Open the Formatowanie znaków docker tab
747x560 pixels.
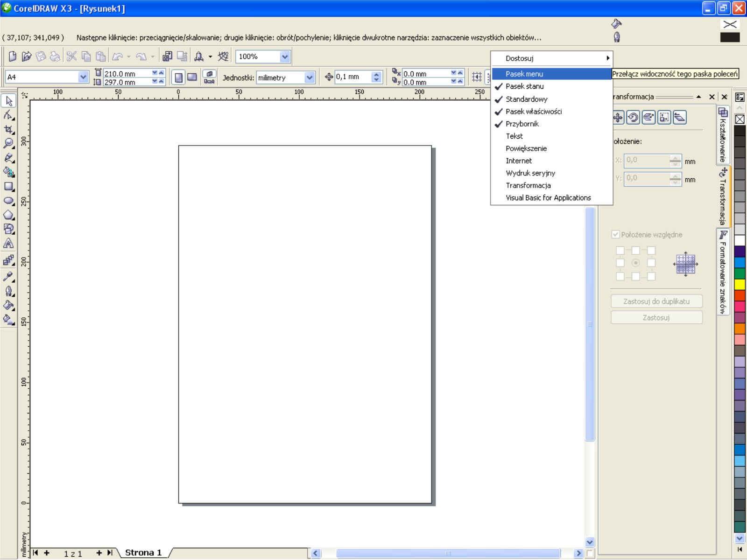coord(723,273)
